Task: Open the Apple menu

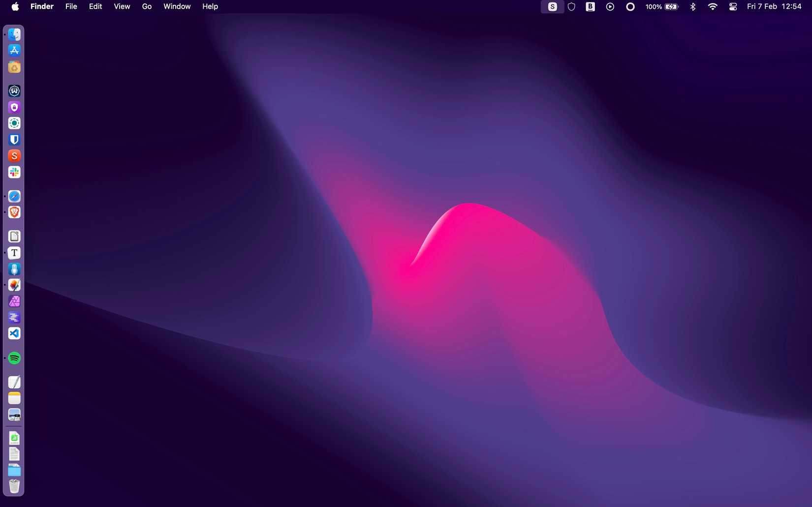Action: tap(15, 6)
